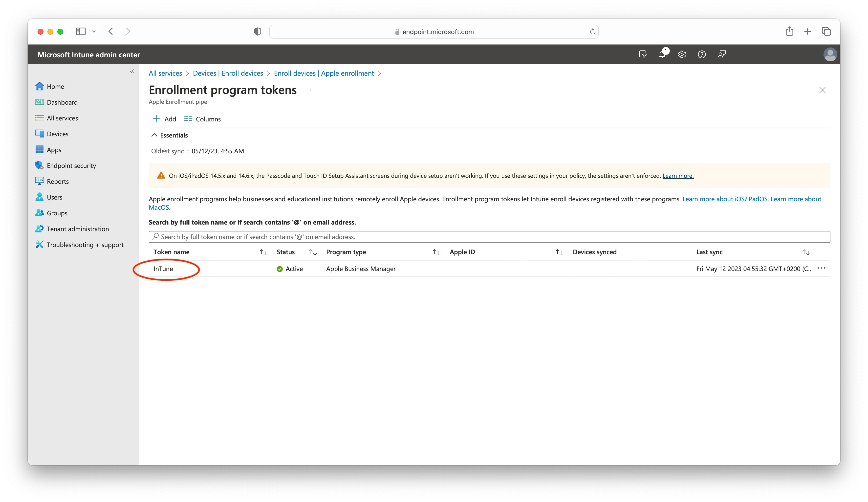Toggle sorting on the Last sync column
The width and height of the screenshot is (868, 502).
click(806, 252)
